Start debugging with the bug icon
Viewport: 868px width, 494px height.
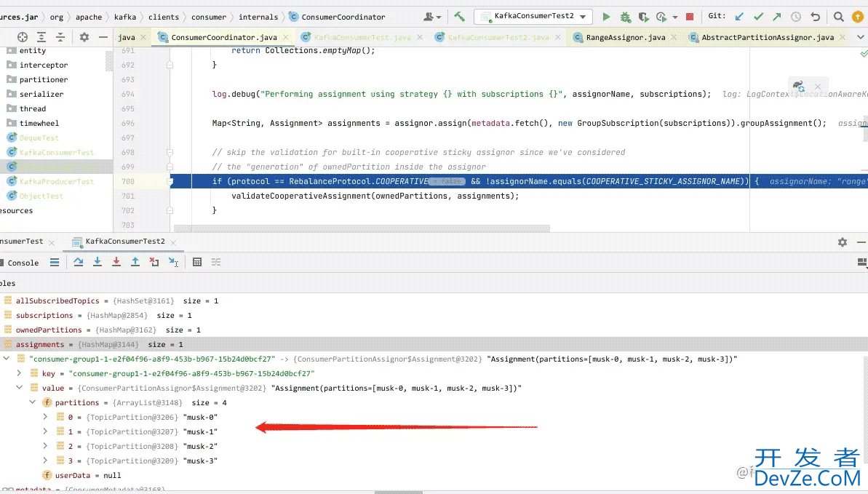pos(625,17)
